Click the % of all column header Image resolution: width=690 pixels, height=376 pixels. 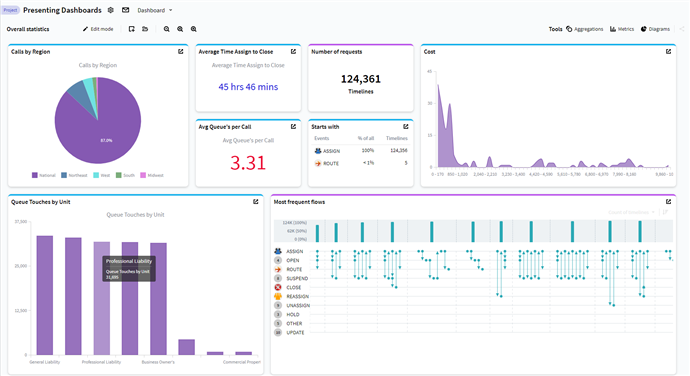[366, 138]
